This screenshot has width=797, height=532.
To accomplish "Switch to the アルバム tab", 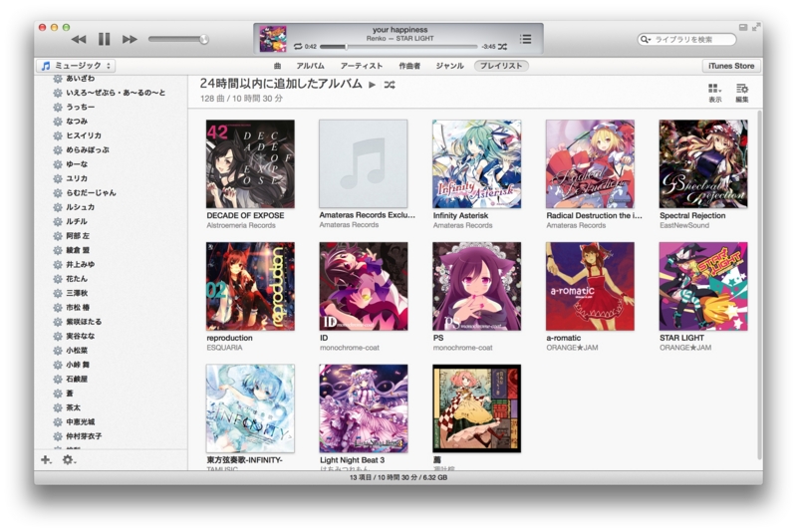I will click(310, 66).
